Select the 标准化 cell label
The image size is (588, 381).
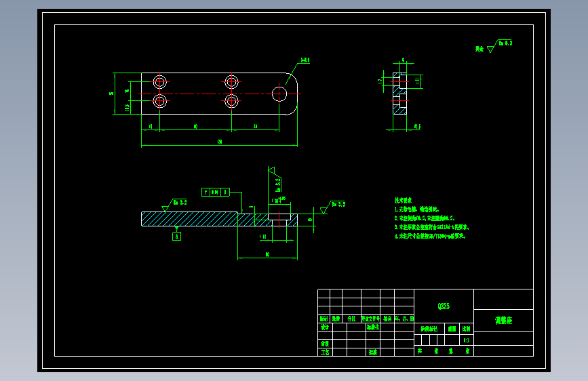pos(373,327)
